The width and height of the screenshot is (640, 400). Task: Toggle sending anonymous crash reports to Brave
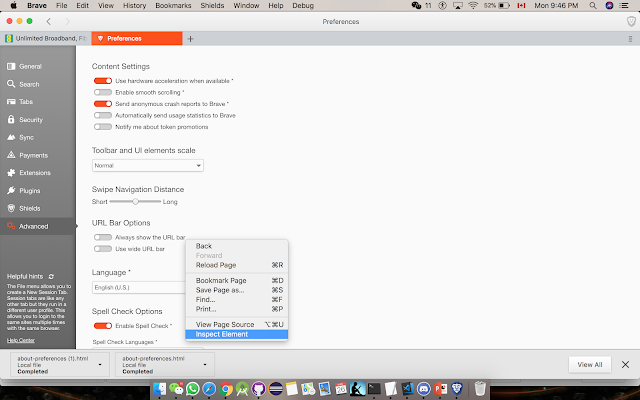tap(103, 104)
